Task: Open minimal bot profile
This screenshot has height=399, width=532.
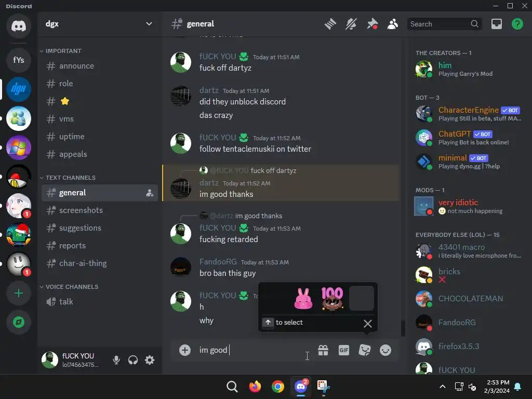Action: tap(469, 162)
